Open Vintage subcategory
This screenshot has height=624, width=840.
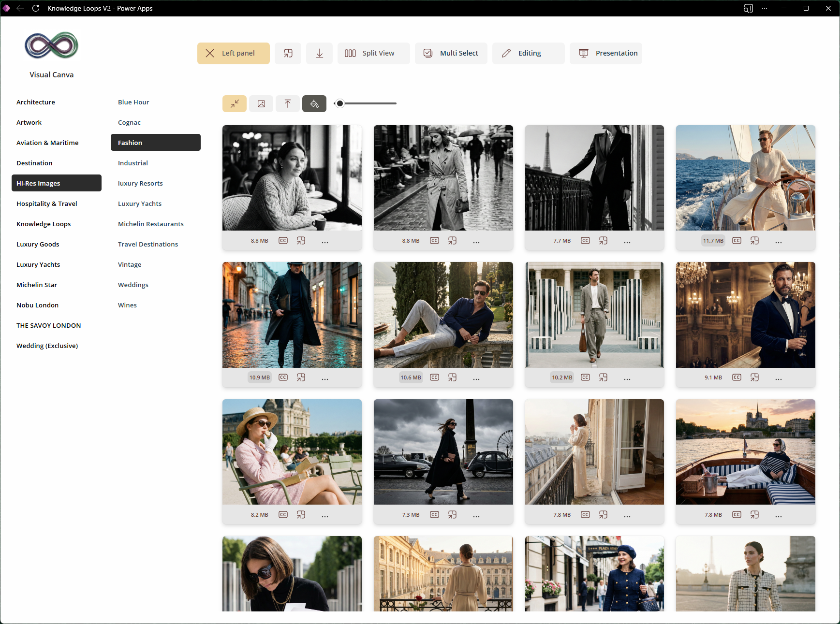(x=130, y=264)
